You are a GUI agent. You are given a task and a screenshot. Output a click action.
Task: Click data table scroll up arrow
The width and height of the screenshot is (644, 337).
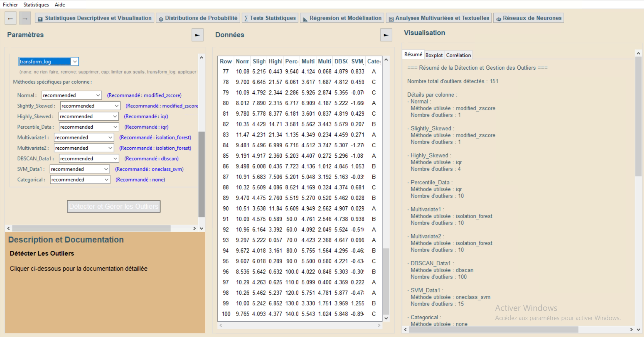(x=386, y=60)
